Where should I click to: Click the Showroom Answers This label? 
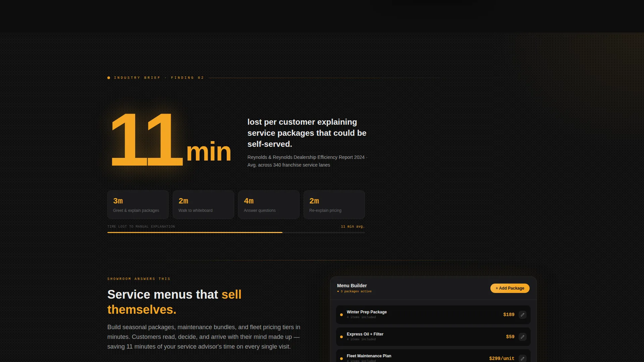139,279
